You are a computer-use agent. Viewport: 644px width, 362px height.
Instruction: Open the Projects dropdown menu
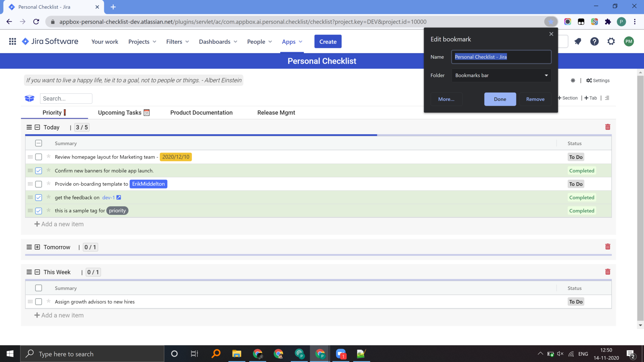pyautogui.click(x=142, y=42)
